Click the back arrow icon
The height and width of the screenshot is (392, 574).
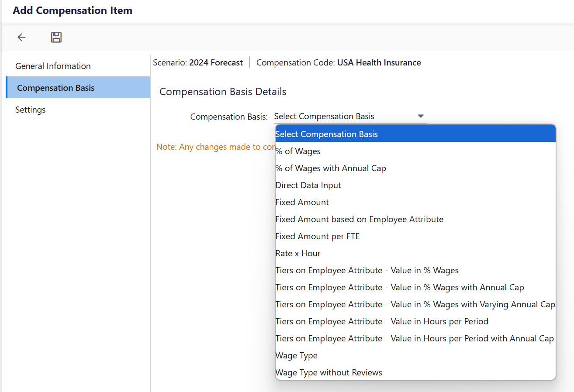pos(21,38)
